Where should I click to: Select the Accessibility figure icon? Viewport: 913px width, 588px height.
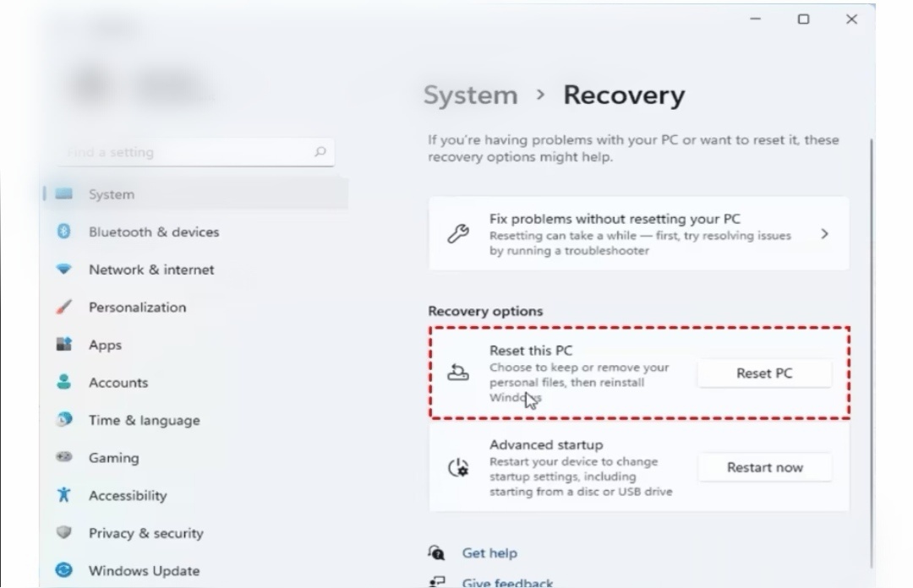tap(64, 495)
